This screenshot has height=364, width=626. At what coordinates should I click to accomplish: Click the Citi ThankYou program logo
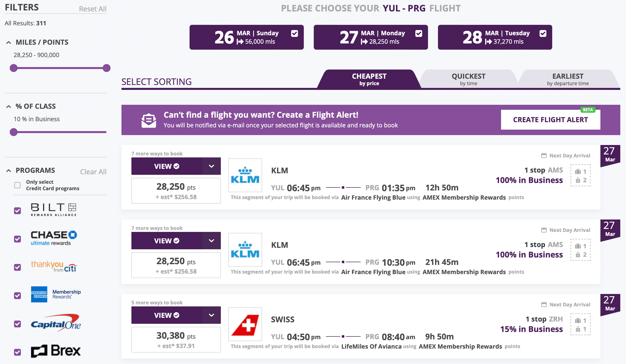tap(54, 266)
